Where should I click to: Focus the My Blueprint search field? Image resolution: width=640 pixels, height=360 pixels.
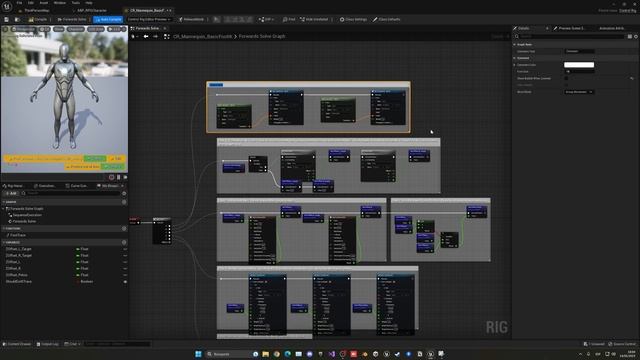(x=73, y=193)
